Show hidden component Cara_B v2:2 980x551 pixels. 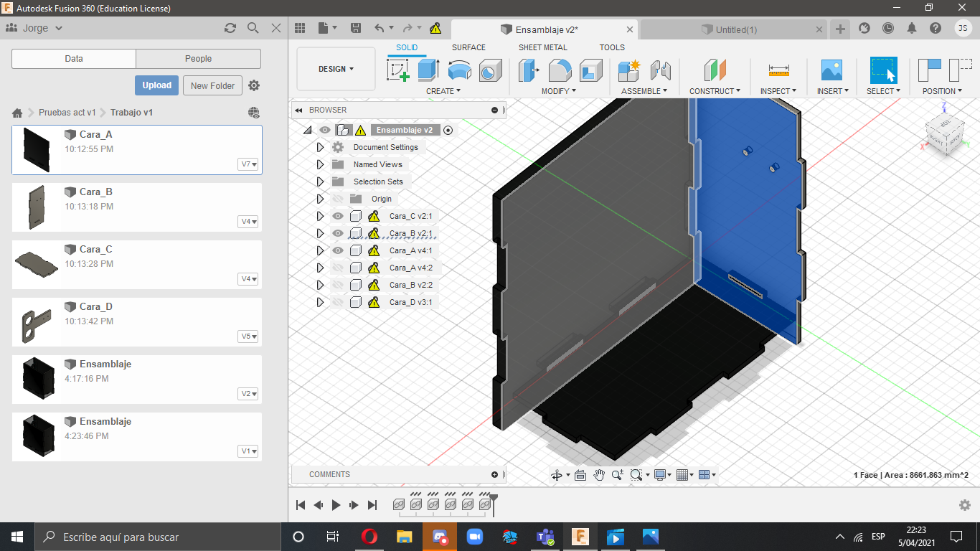[x=338, y=285]
